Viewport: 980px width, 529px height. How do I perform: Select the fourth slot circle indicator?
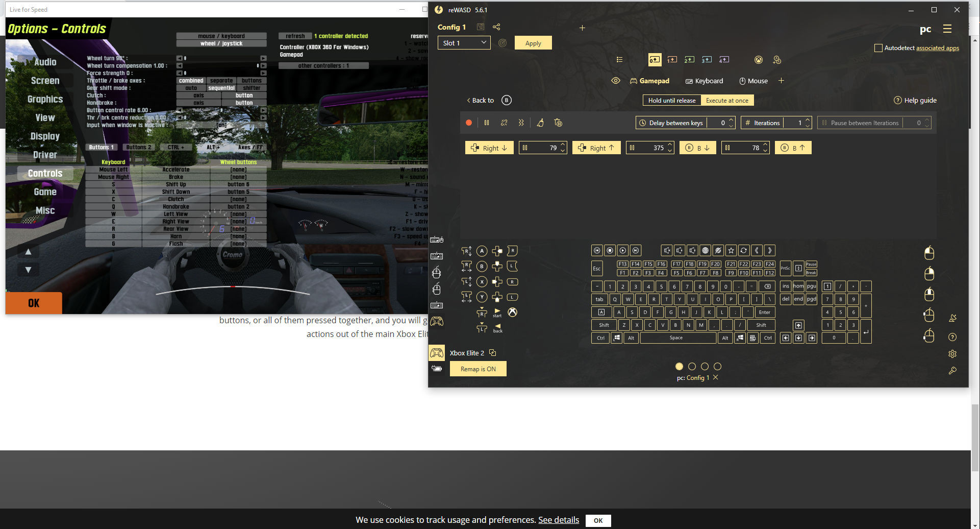point(717,366)
